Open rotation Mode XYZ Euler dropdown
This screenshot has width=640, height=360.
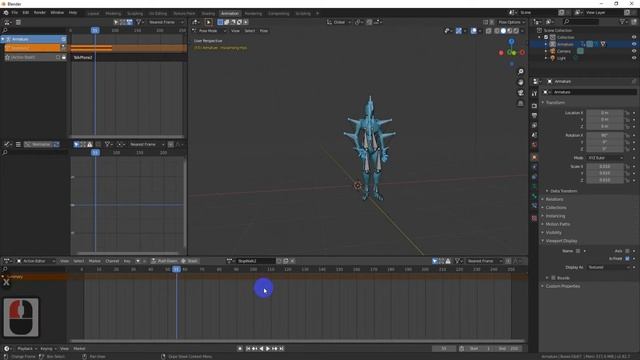coord(605,158)
